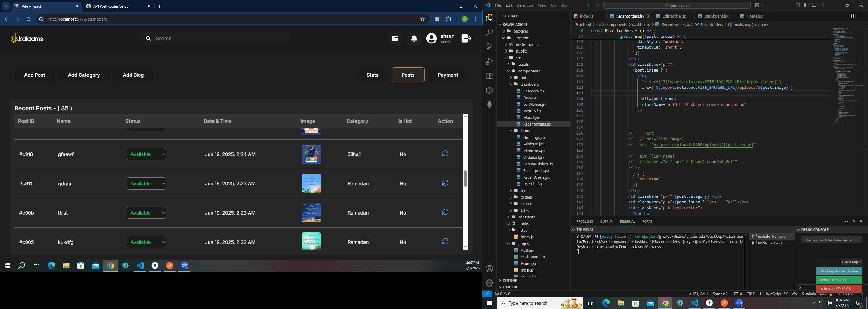
Task: Click the kalaams dashboard Search field
Action: (216, 38)
